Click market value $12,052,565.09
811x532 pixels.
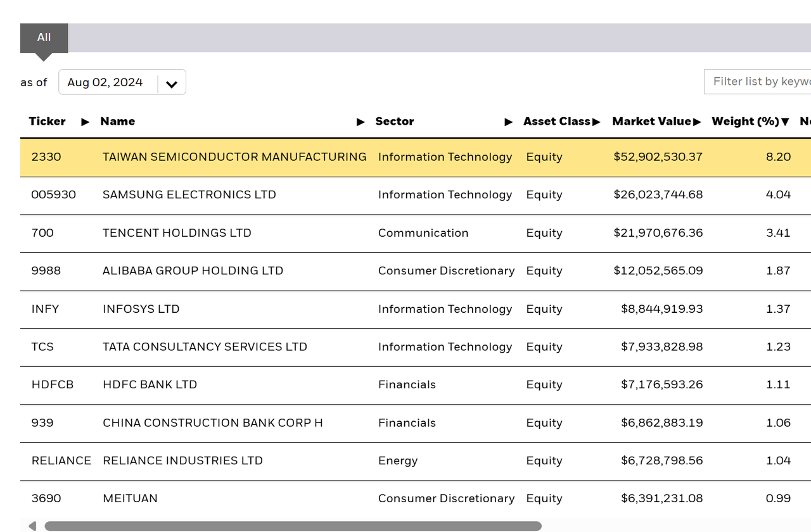coord(658,270)
